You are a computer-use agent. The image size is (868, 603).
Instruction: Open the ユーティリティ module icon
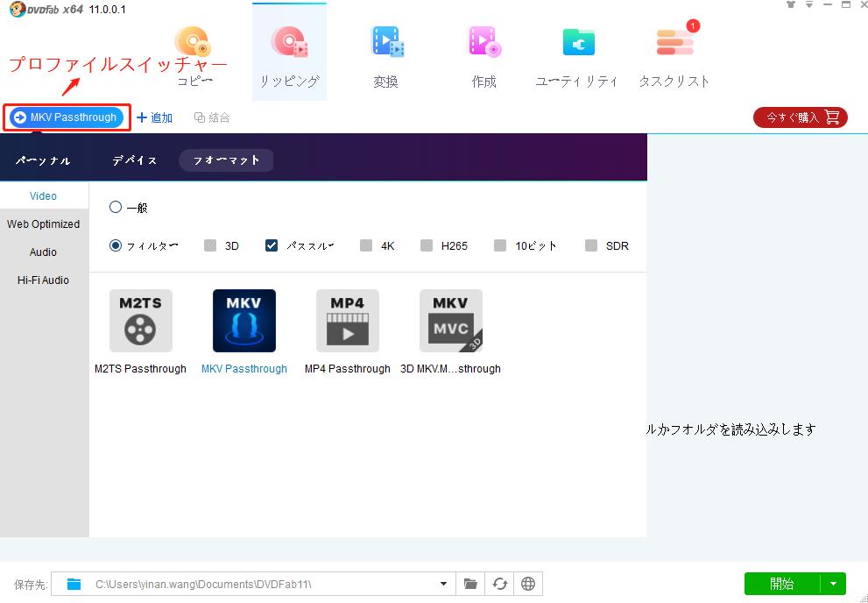coord(578,42)
